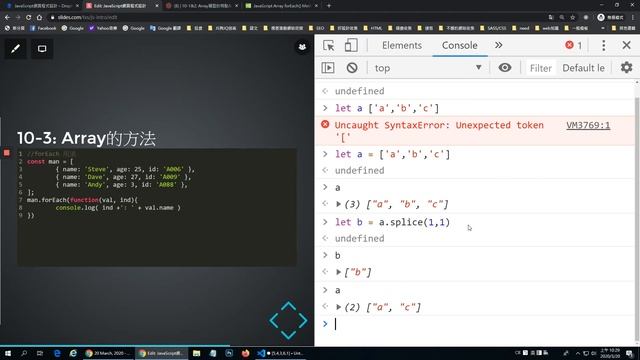This screenshot has height=360, width=640.
Task: Open the Yahoo bookmark
Action: 103,28
